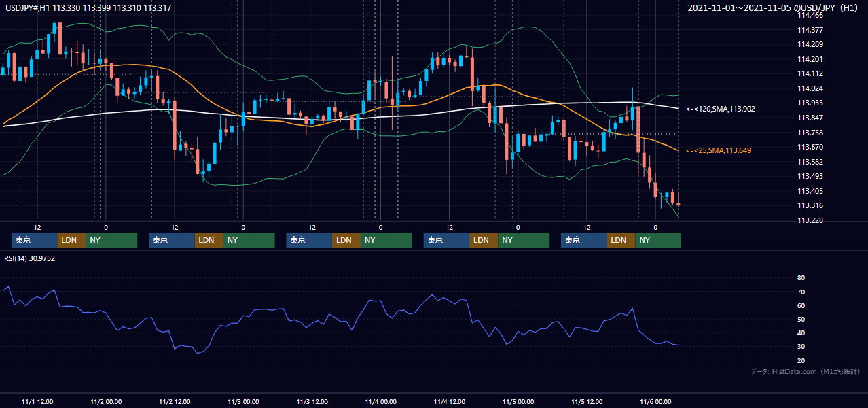Click the 11/2 00:00 time axis label
The width and height of the screenshot is (868, 408).
(106, 402)
